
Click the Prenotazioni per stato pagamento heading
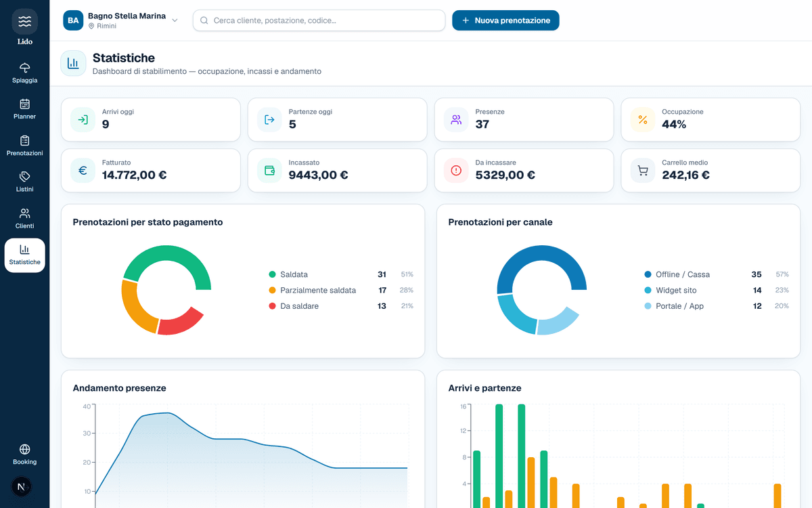(148, 222)
